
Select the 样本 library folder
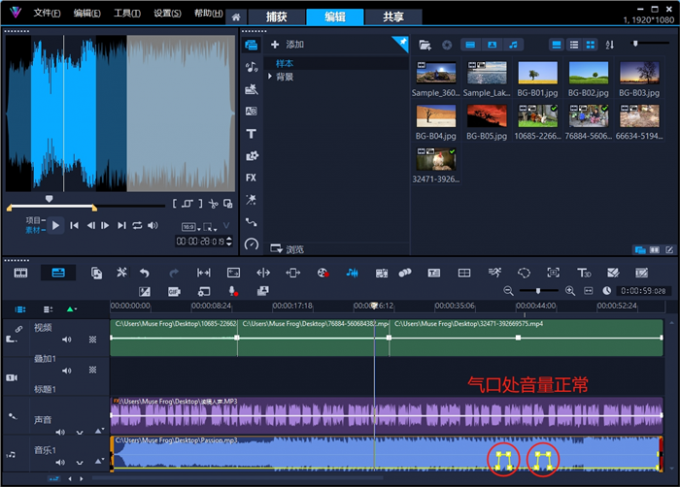pyautogui.click(x=284, y=63)
